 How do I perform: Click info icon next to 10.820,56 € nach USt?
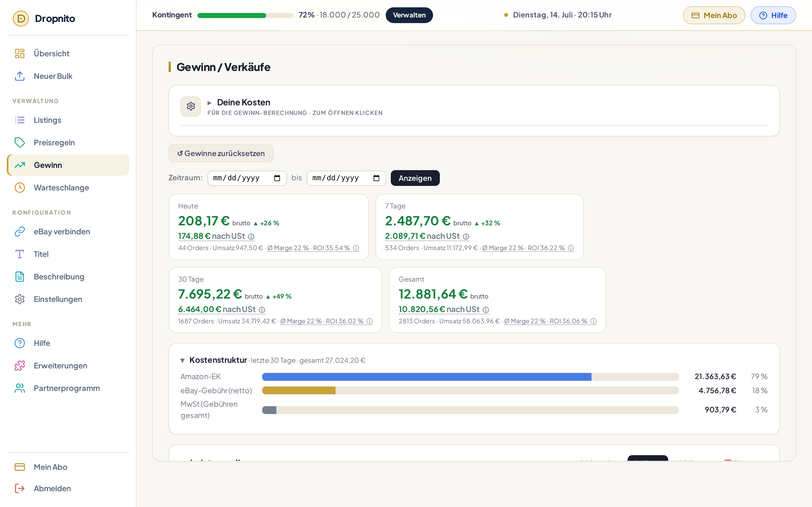486,310
